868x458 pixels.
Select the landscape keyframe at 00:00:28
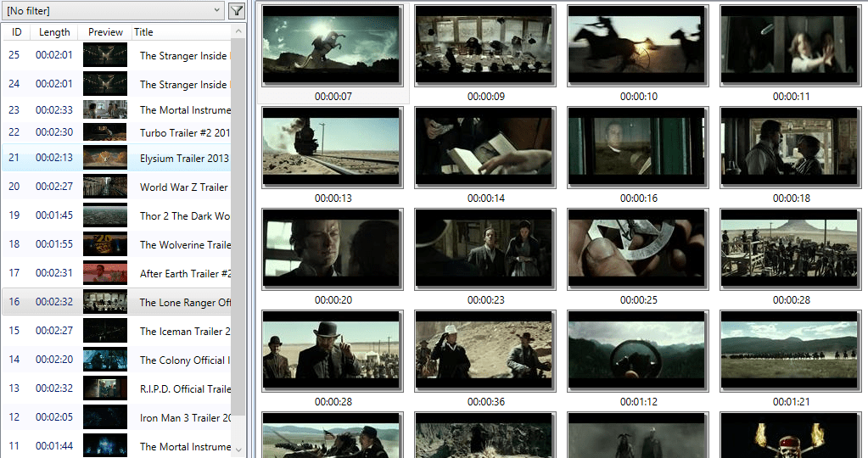(x=791, y=249)
